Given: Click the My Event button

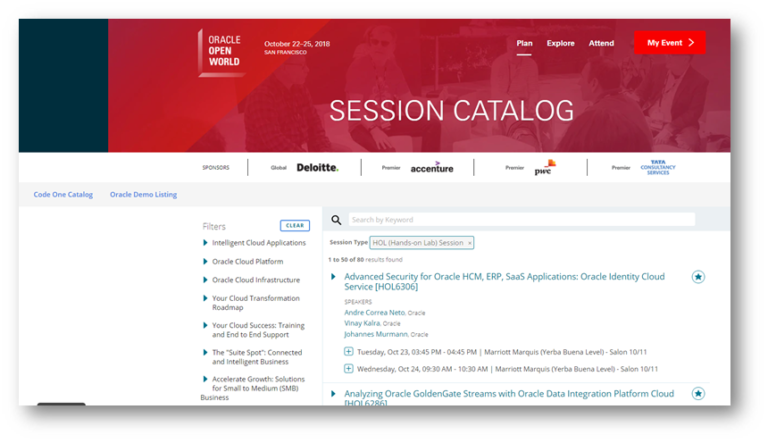Looking at the screenshot, I should click(x=670, y=43).
